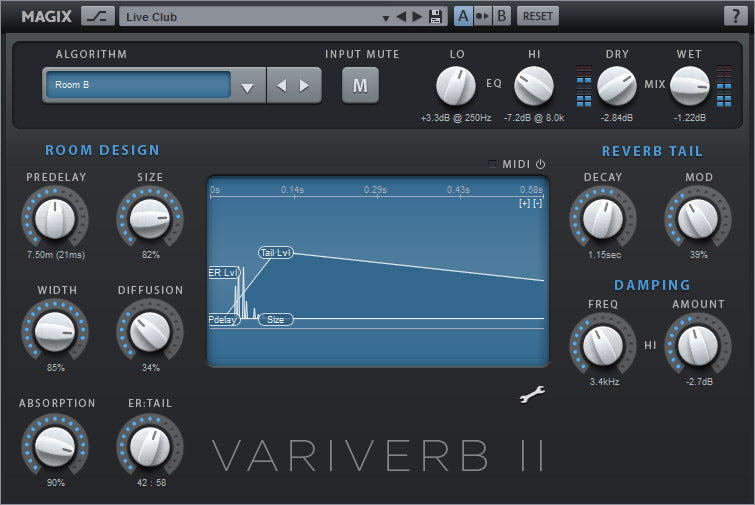Click the +3.3dB @ 250Hz value
This screenshot has height=505, width=755.
click(456, 117)
